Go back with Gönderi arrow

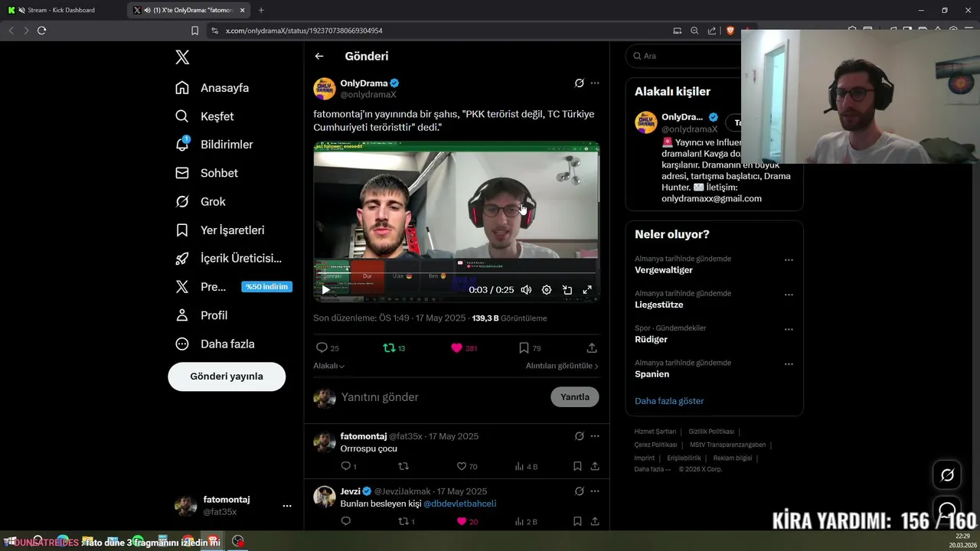click(319, 56)
